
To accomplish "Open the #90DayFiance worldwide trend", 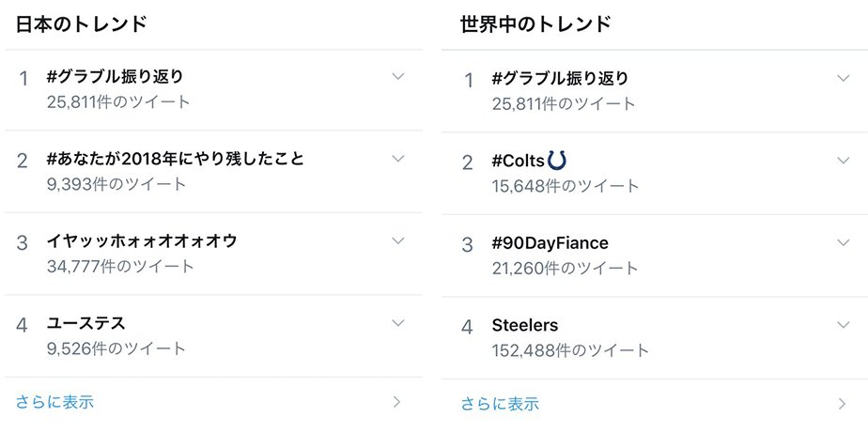I will pos(550,243).
